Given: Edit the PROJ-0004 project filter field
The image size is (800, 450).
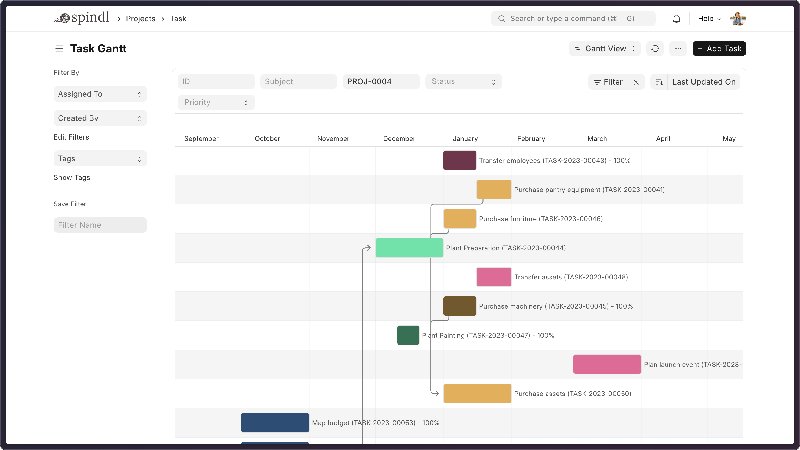Looking at the screenshot, I should (x=381, y=82).
